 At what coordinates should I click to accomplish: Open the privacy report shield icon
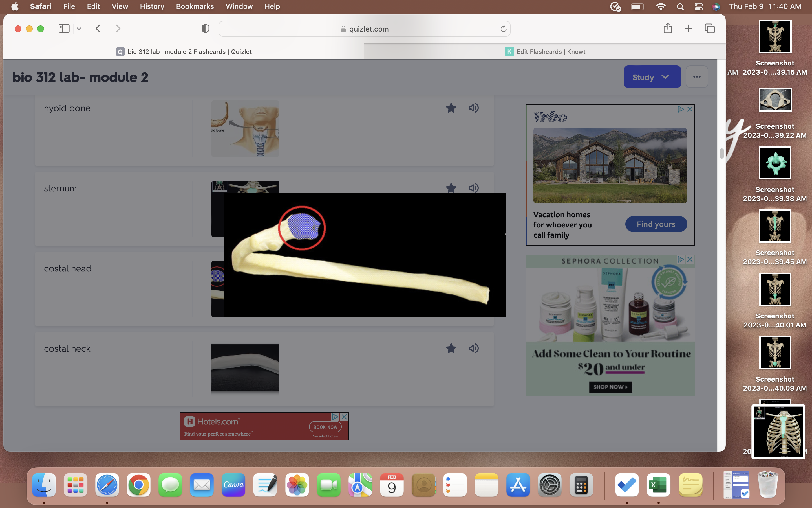(x=205, y=29)
